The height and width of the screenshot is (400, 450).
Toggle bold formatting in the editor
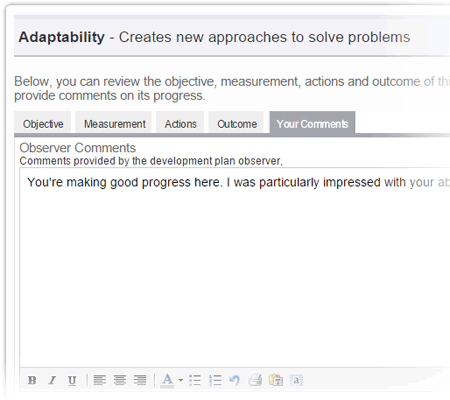(x=32, y=380)
